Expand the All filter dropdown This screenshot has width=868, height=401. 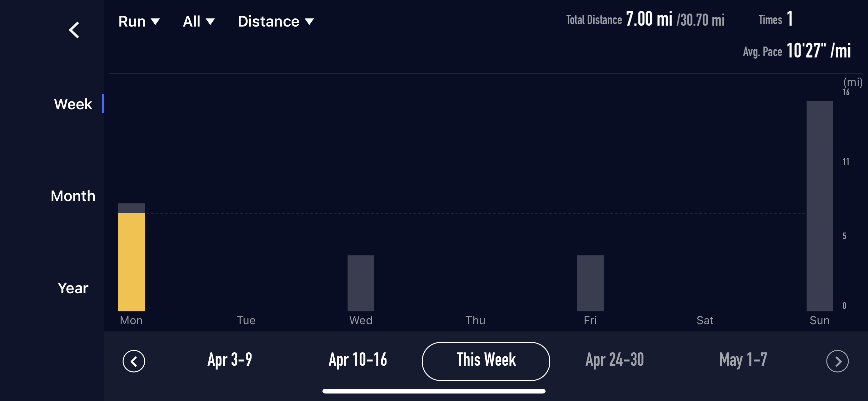[199, 22]
